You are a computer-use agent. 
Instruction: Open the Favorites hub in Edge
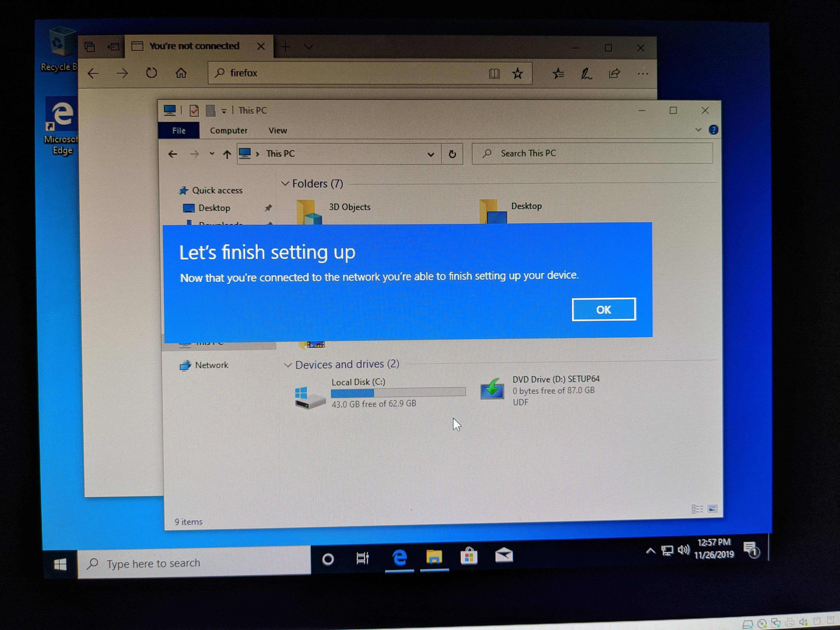tap(558, 73)
